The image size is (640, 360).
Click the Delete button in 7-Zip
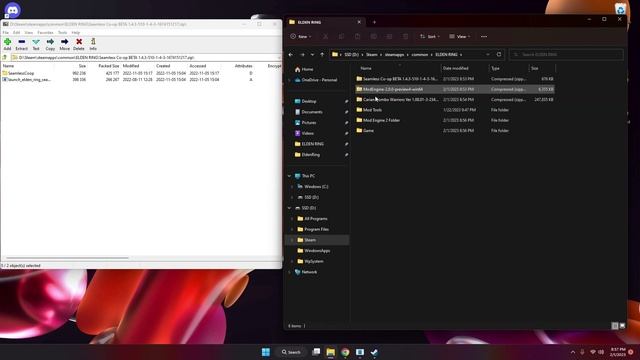(x=79, y=44)
